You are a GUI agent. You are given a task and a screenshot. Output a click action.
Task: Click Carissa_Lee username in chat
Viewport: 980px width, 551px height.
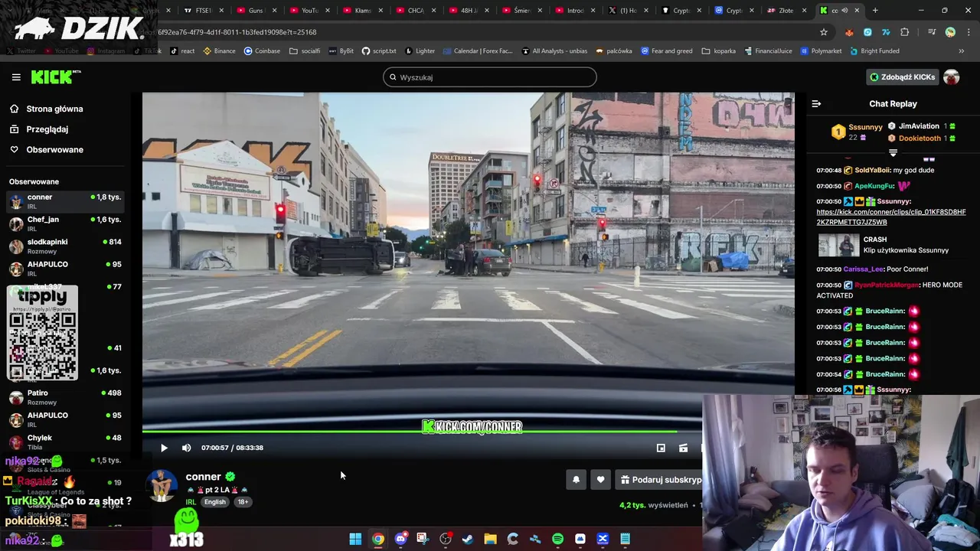862,269
